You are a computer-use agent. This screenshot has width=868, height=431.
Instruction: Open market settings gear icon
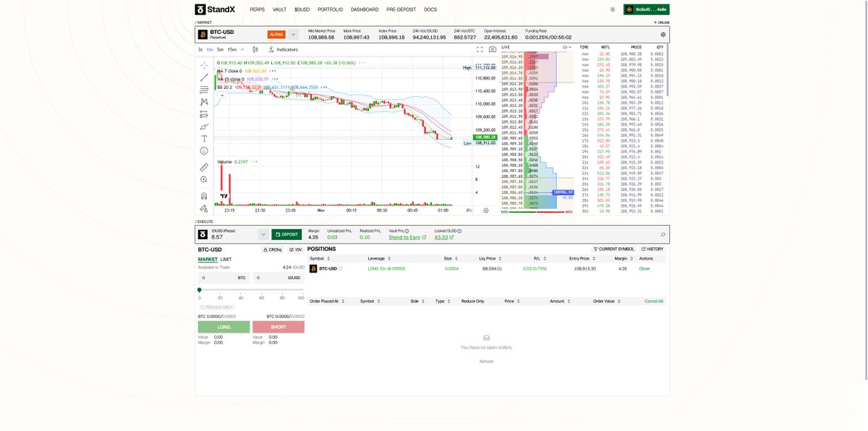tap(663, 34)
